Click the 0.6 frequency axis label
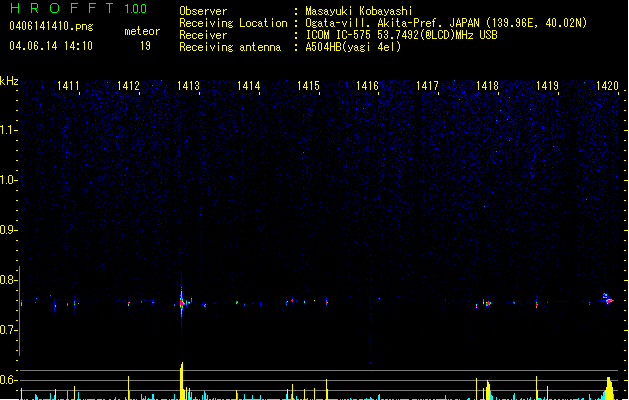629x400 pixels. [x=7, y=380]
